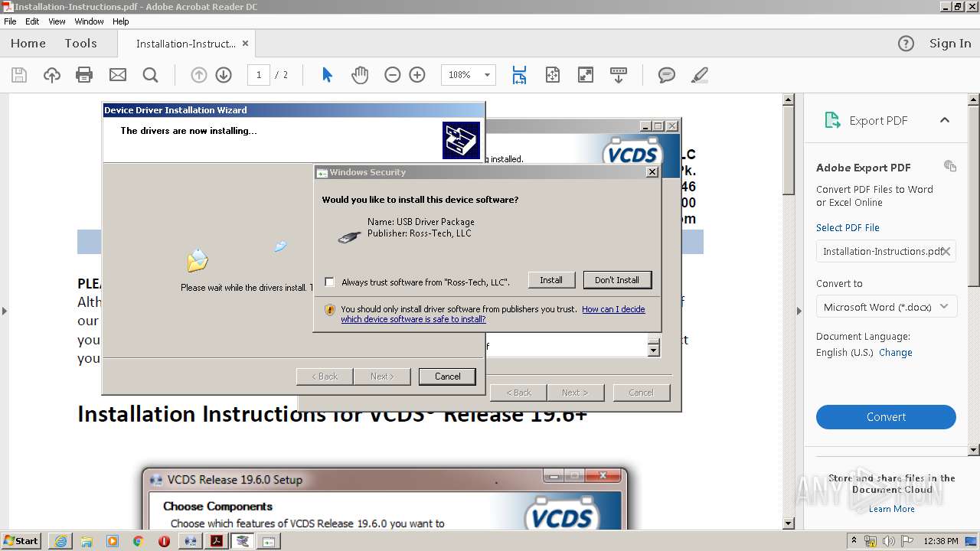Collapse the right tools pane arrow
The image size is (980, 551).
tap(799, 311)
